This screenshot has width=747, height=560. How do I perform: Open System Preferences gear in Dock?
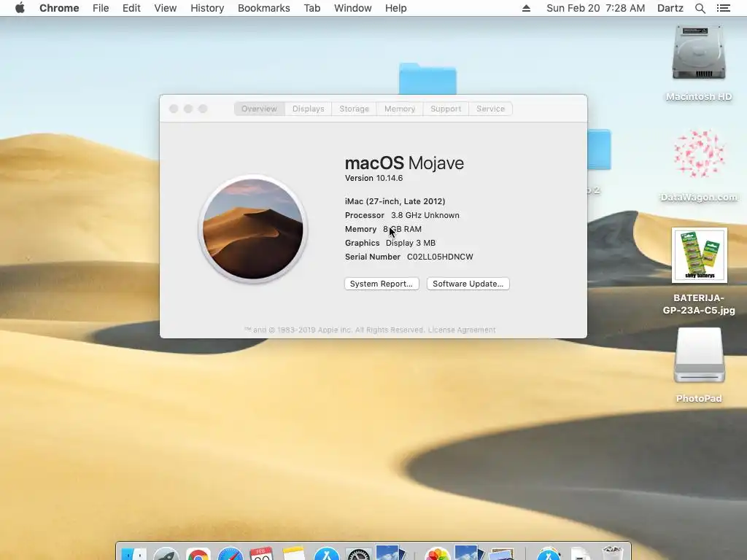[359, 554]
